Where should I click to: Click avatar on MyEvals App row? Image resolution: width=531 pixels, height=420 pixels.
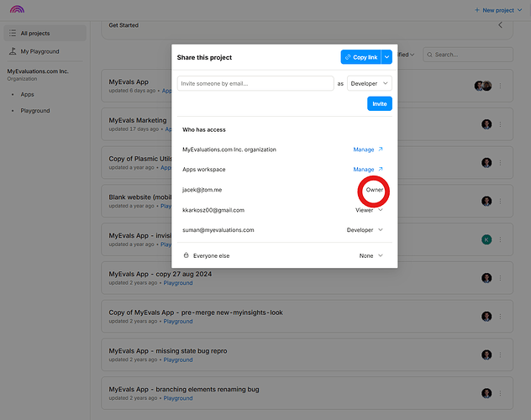tap(482, 86)
